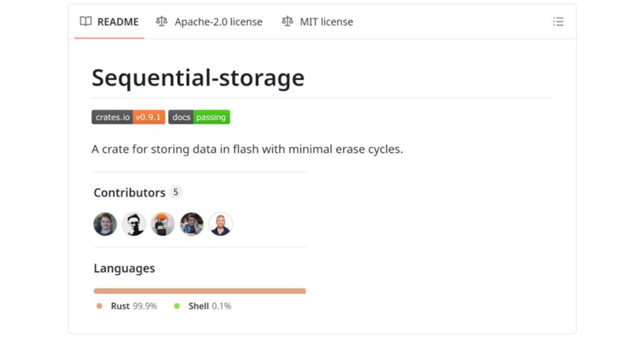Click the Sequential-storage heading
The height and width of the screenshot is (337, 644).
198,78
